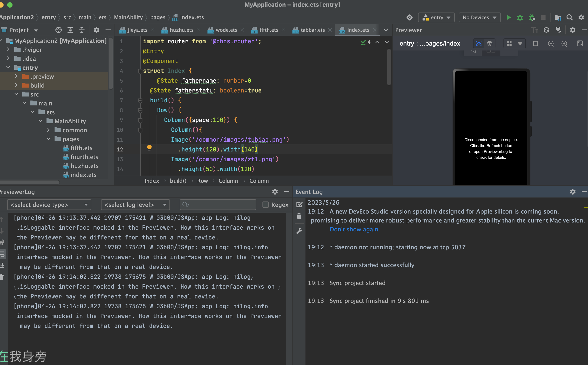
Task: Switch to the tabbar.ets editor tab
Action: tap(312, 30)
